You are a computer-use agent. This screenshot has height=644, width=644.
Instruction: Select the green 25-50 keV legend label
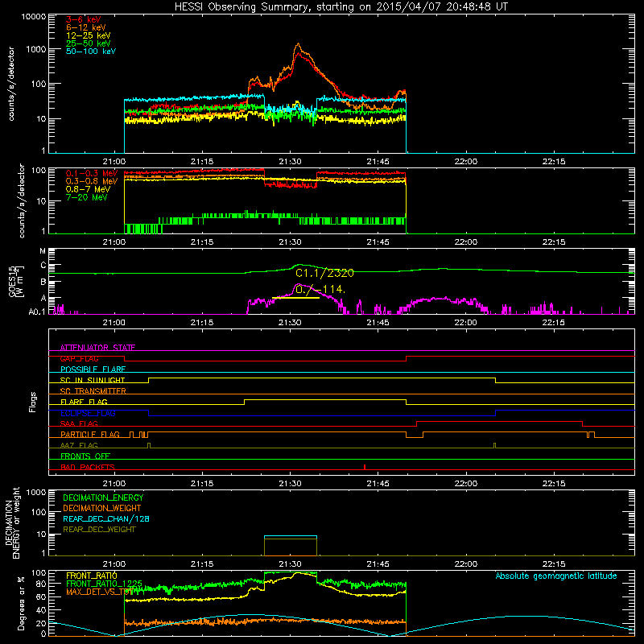(89, 43)
